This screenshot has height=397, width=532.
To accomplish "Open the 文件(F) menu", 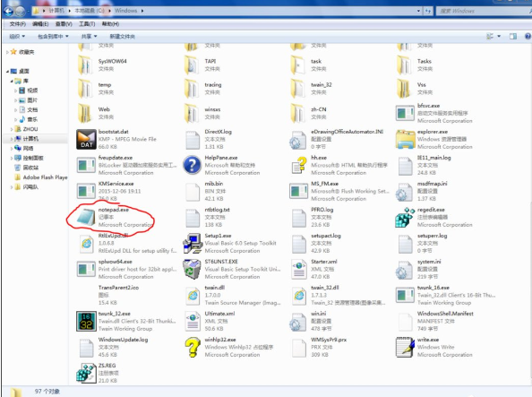I will 18,24.
